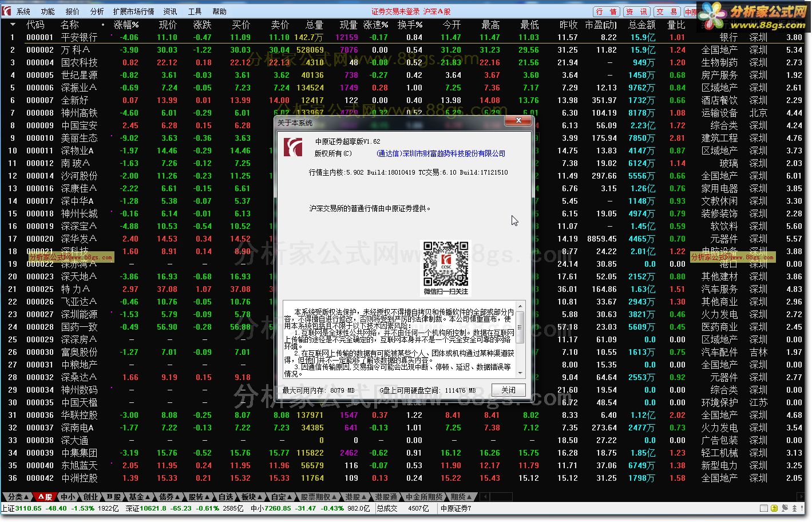Select the 中洲控股 stock name
Viewport: 812px width, 522px height.
pos(79,478)
